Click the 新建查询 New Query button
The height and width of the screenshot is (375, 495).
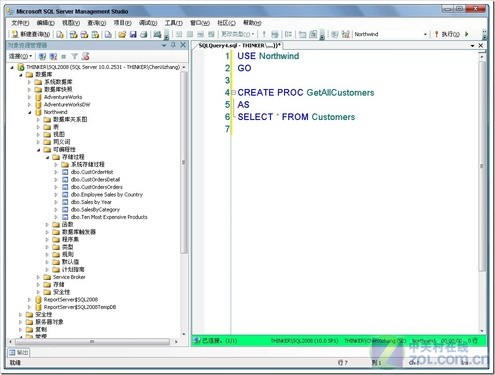[31, 34]
